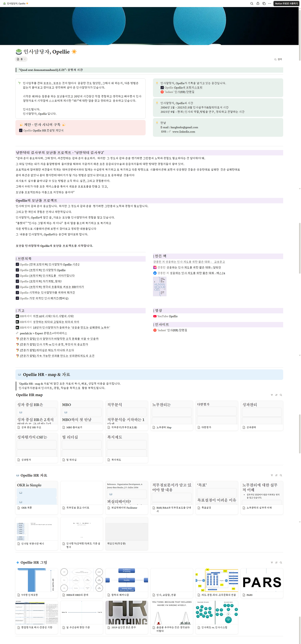
Task: Open filter for the Opellie HR 그림 gallery
Action: [x=272, y=562]
